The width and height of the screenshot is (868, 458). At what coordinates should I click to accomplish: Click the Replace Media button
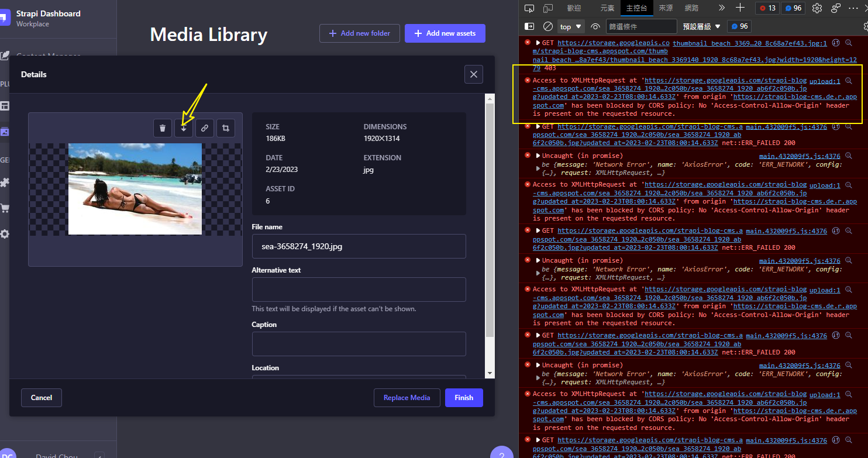coord(407,398)
